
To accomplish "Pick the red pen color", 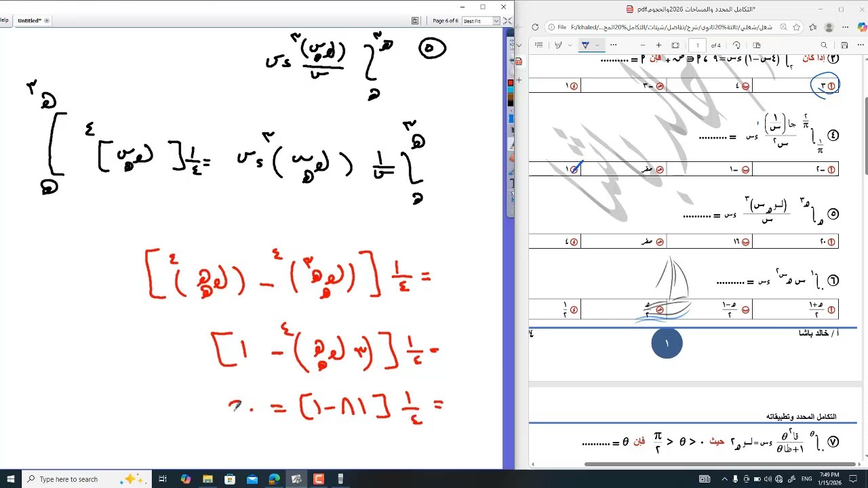I will pyautogui.click(x=511, y=82).
